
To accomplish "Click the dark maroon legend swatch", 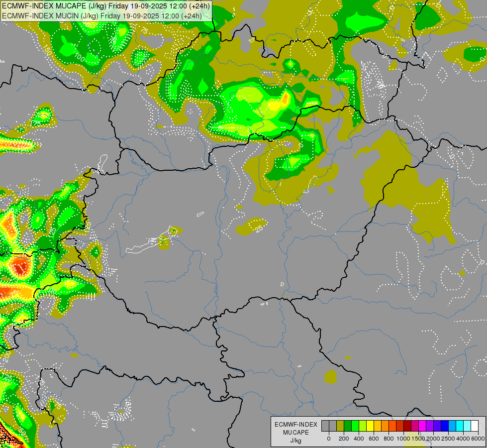I will pos(407,426).
